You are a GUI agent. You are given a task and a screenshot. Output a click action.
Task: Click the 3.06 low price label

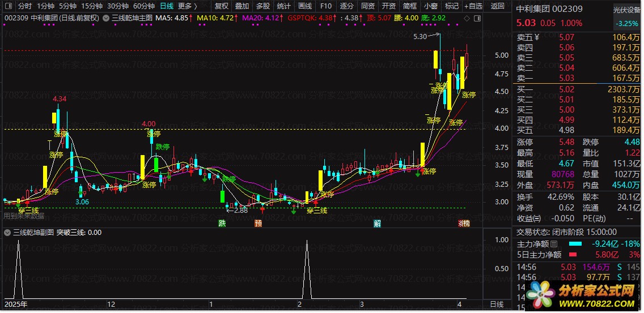coord(82,202)
